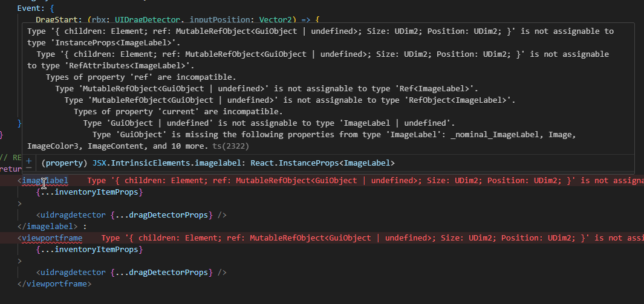The image size is (644, 304).
Task: Select the inline error message beside imagelabel
Action: click(365, 181)
